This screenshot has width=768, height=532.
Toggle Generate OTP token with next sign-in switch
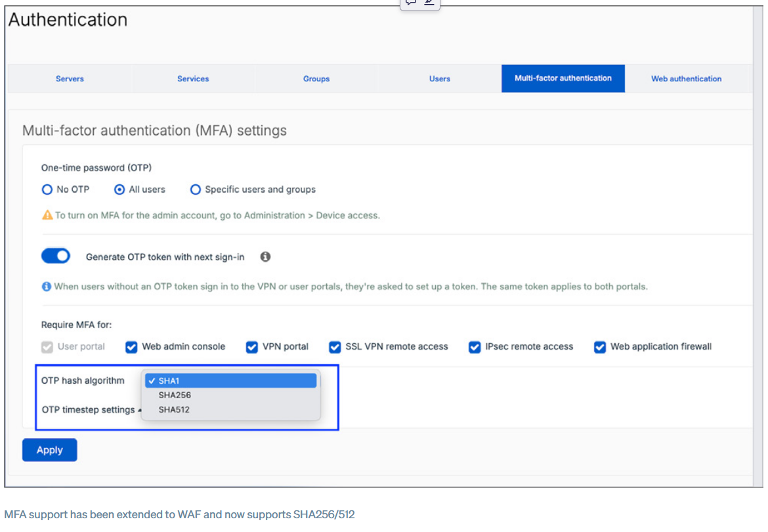tap(56, 256)
